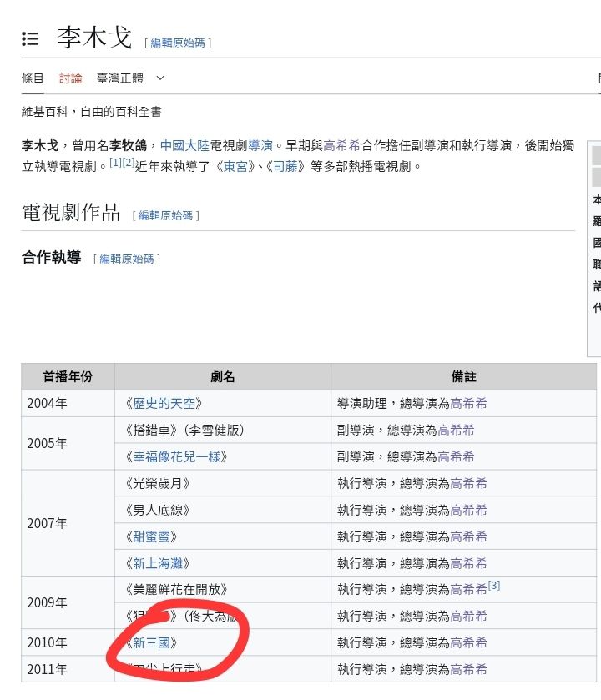Open the table of contents sidebar icon
Viewport: 601px width, 700px height.
(x=31, y=38)
